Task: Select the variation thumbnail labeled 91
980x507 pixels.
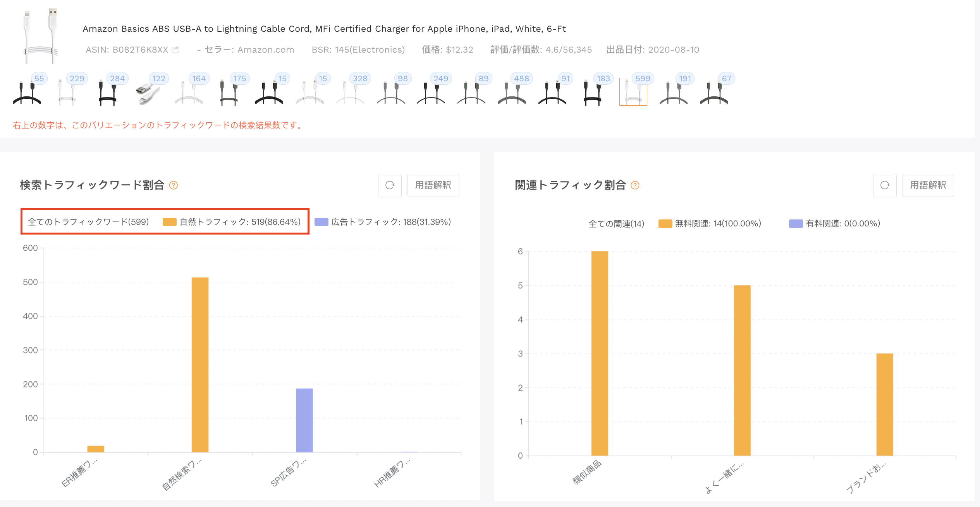Action: 552,92
